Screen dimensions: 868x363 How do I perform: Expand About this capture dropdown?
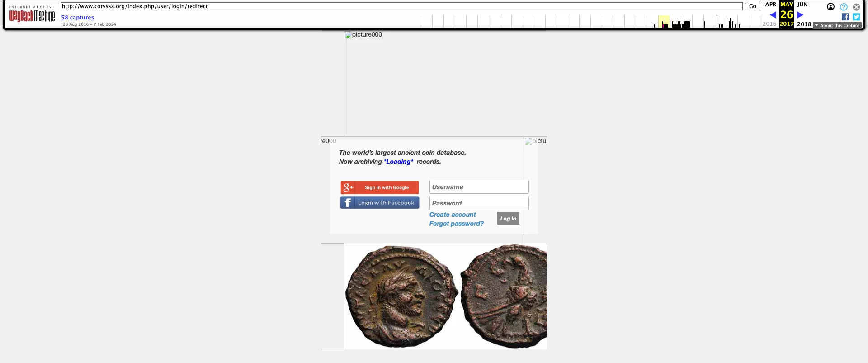coord(837,25)
